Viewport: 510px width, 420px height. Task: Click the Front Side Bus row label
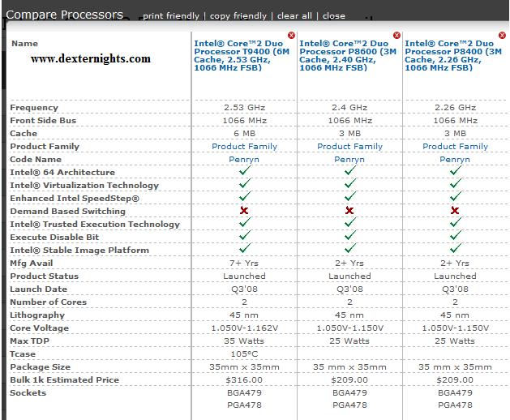[x=43, y=120]
